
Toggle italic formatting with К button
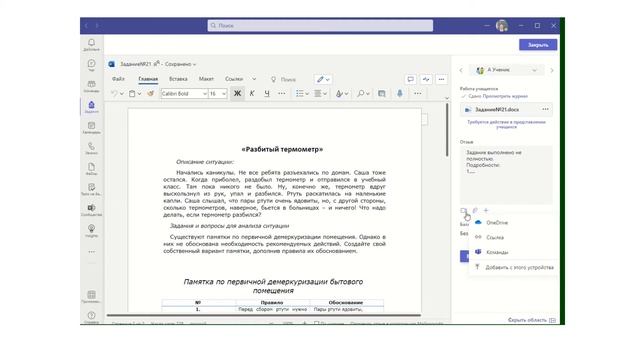[252, 93]
